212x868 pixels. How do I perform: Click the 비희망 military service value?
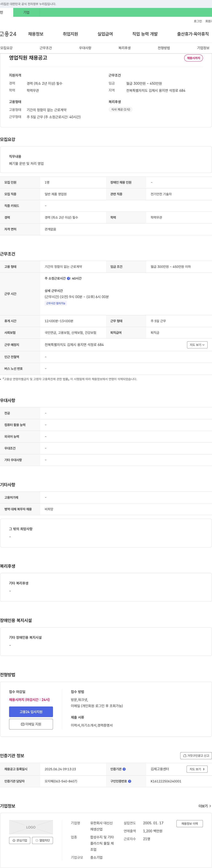click(49, 509)
